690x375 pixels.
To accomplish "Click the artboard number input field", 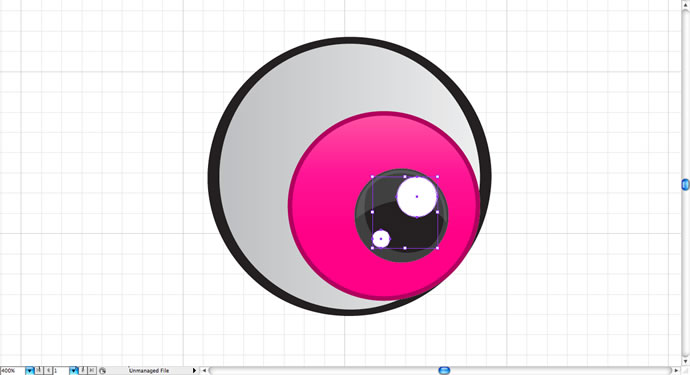I will (x=61, y=371).
